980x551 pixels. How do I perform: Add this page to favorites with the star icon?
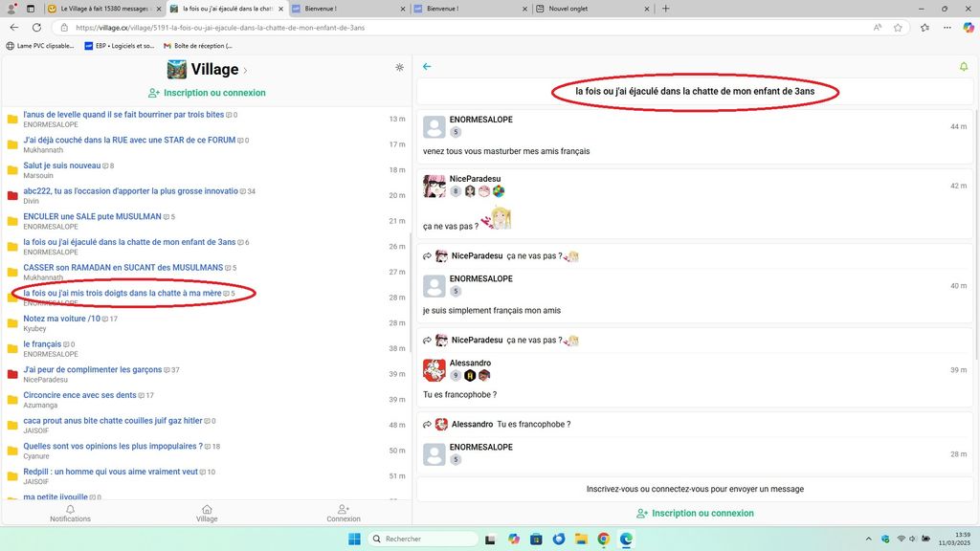[x=899, y=28]
